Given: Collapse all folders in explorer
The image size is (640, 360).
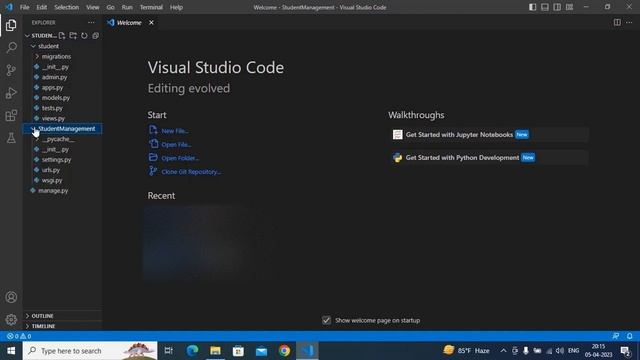Looking at the screenshot, I should 96,36.
